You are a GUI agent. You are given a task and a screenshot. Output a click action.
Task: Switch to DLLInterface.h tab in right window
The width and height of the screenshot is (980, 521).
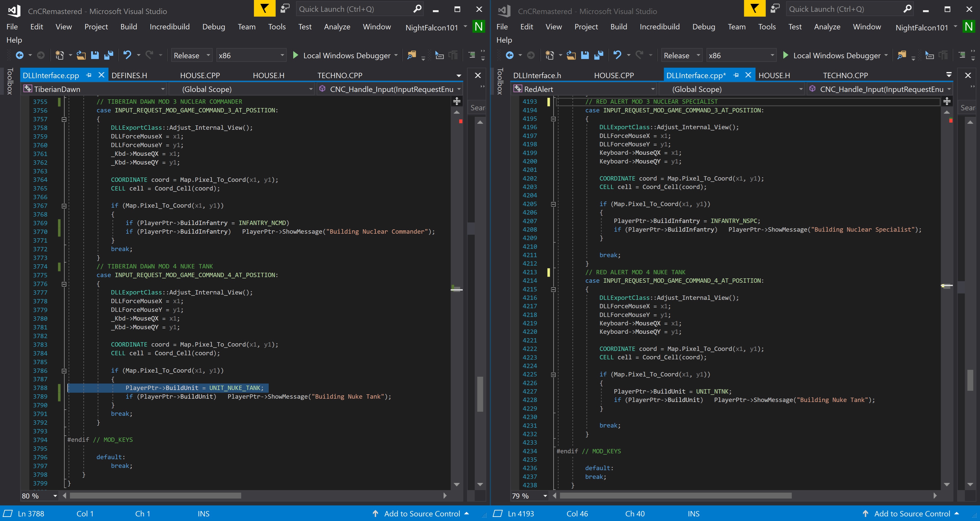tap(537, 75)
